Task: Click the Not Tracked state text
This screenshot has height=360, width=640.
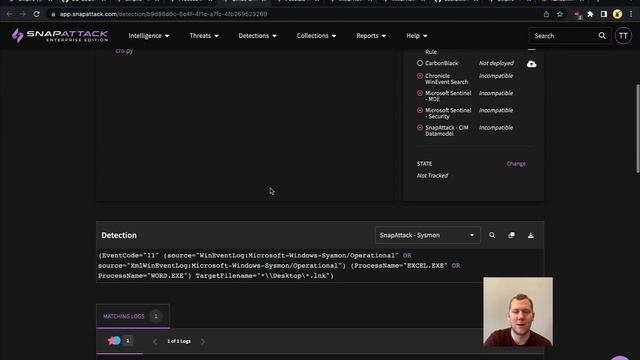Action: tap(432, 176)
